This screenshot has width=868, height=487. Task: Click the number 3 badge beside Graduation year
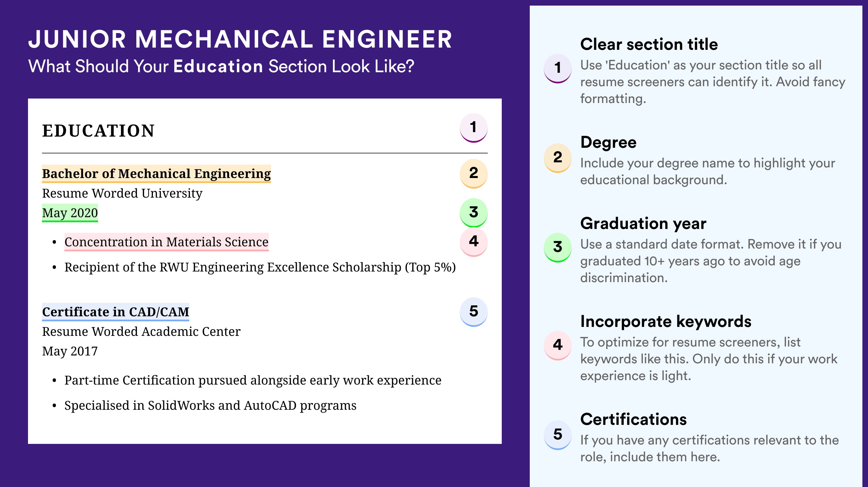coord(558,247)
